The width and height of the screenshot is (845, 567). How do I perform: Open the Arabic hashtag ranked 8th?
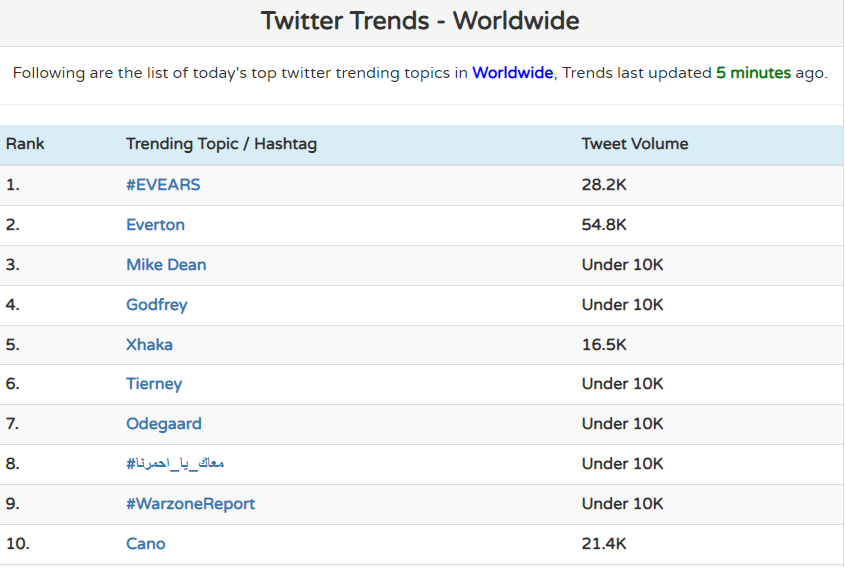(x=175, y=464)
